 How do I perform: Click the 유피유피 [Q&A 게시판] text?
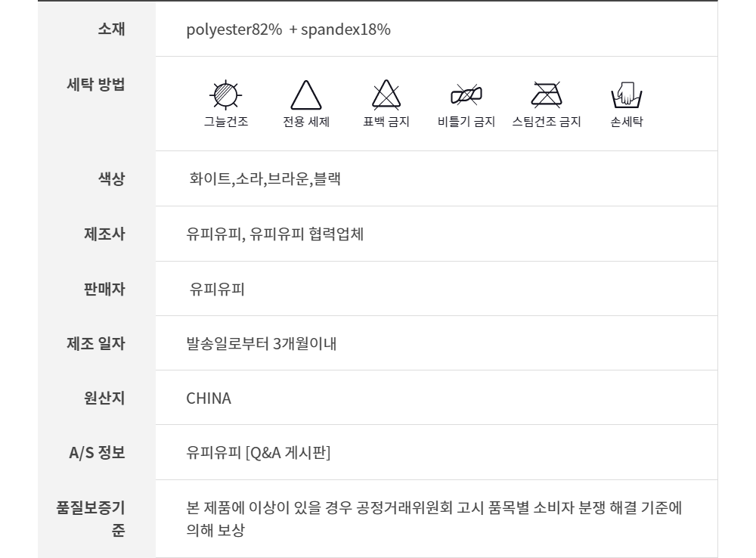259,453
